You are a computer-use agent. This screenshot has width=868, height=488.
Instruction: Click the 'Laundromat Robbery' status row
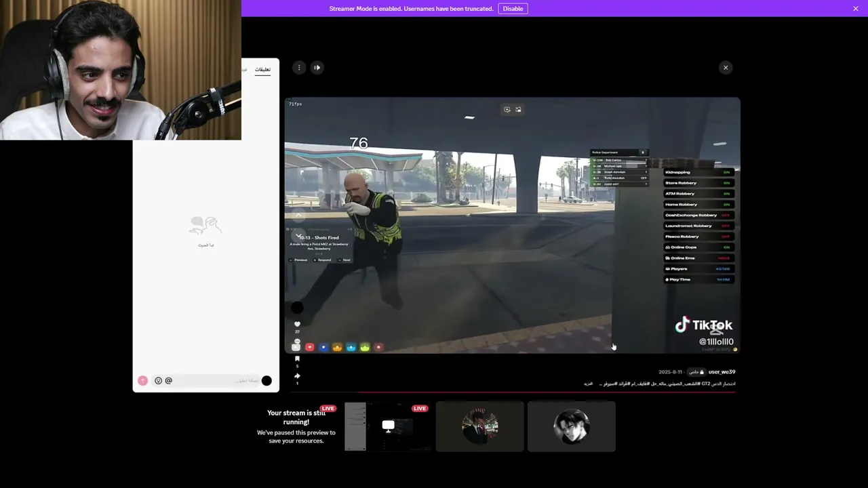coord(699,226)
